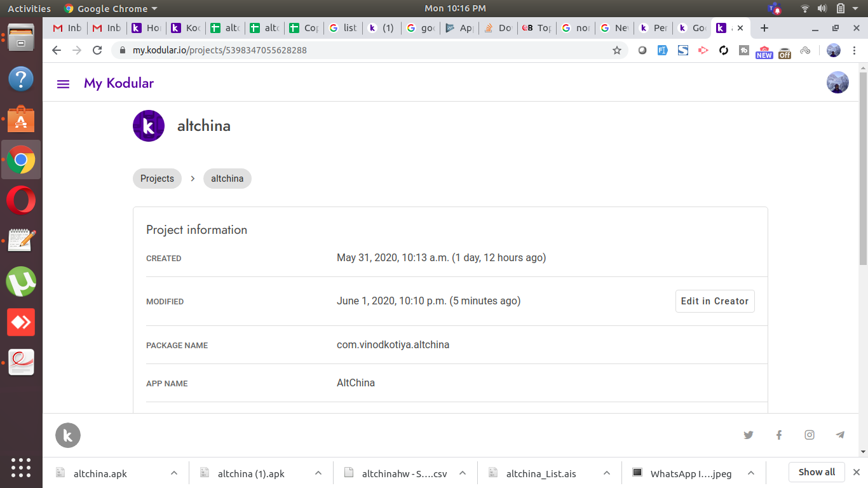Close the active Kodular tab
Screen dimensions: 868x488
pyautogui.click(x=740, y=28)
